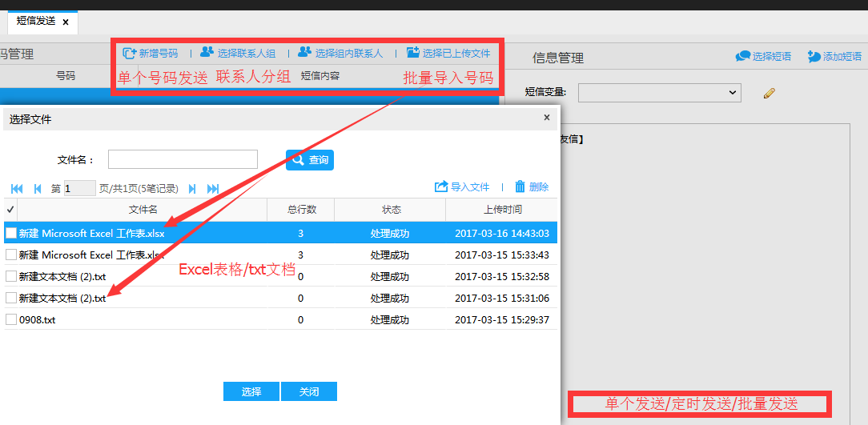
Task: Click into the 文件名 text field
Action: (x=183, y=159)
